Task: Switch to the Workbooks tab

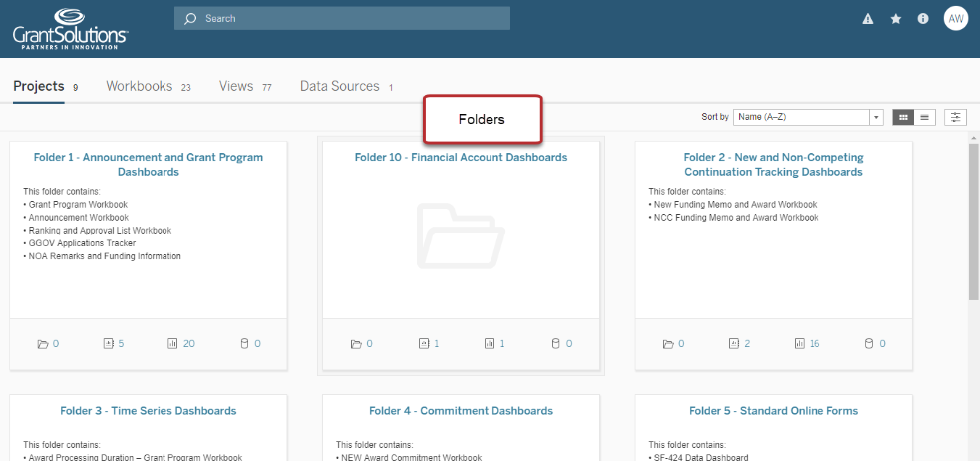Action: [x=139, y=86]
